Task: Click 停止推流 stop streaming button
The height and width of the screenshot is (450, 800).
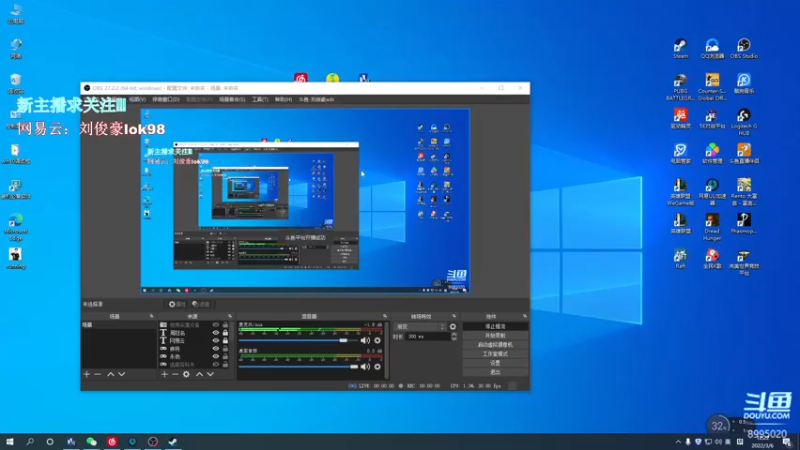Action: 495,327
